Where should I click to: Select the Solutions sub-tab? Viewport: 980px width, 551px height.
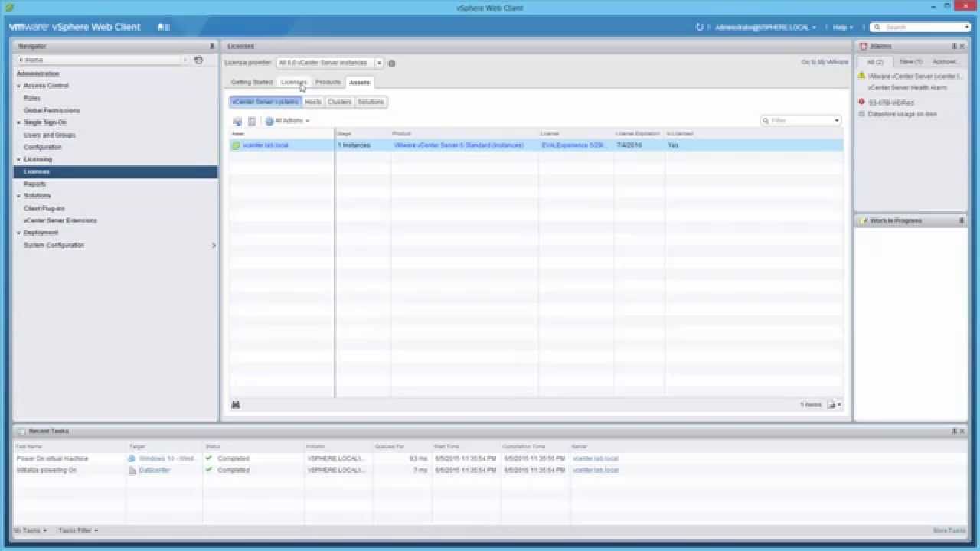click(x=371, y=102)
